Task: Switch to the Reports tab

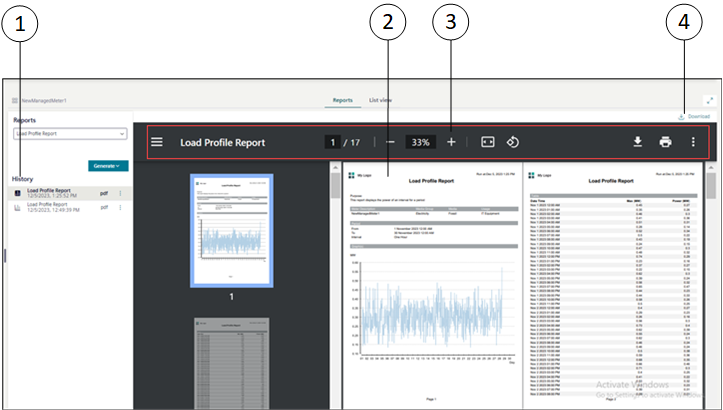Action: tap(343, 100)
